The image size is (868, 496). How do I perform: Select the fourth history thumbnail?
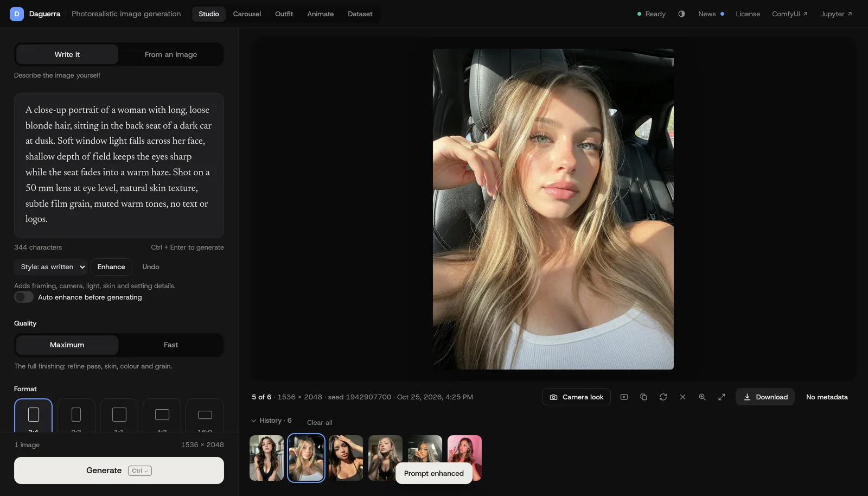(385, 458)
